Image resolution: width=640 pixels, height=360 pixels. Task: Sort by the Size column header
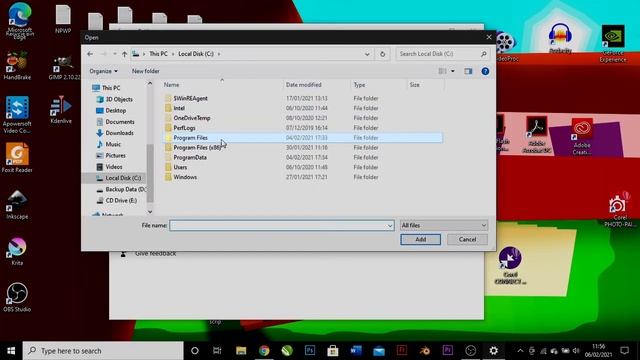point(414,85)
